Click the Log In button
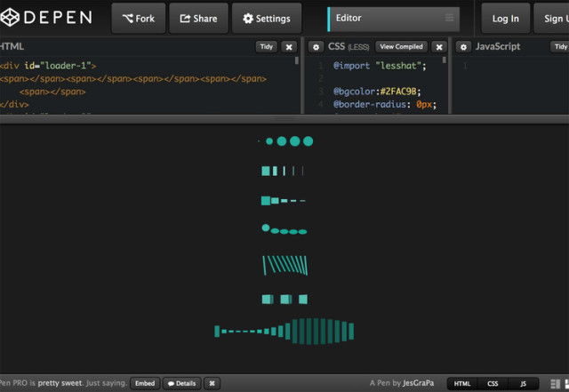569x392 pixels. pyautogui.click(x=505, y=18)
